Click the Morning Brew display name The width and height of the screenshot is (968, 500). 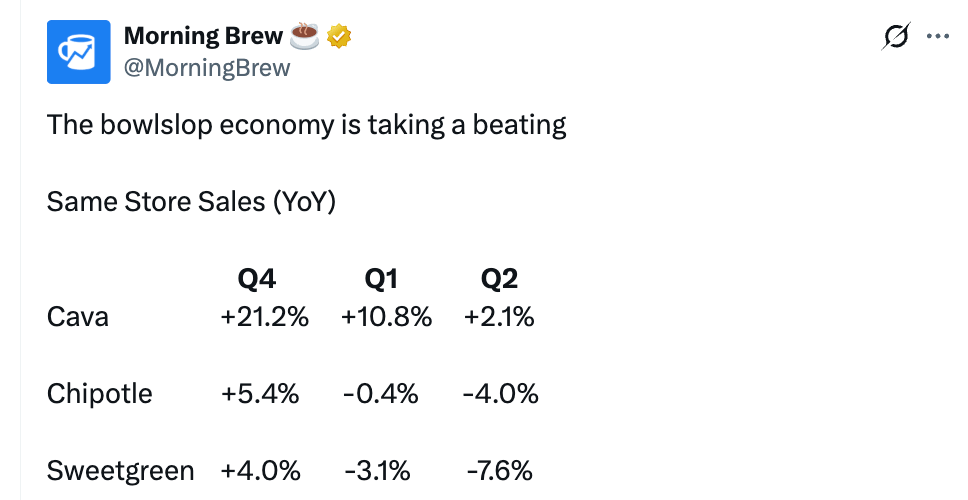(203, 36)
